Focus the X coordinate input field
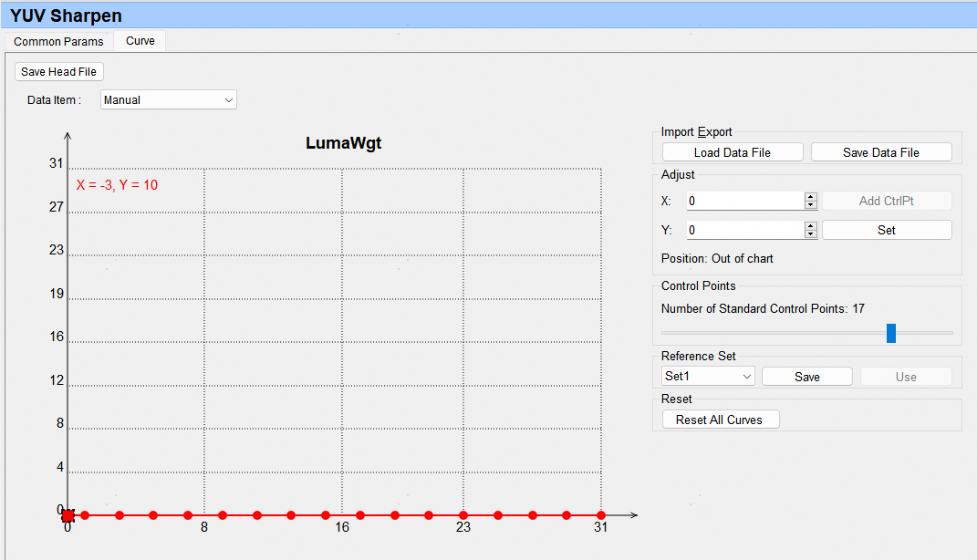The height and width of the screenshot is (560, 977). point(743,201)
